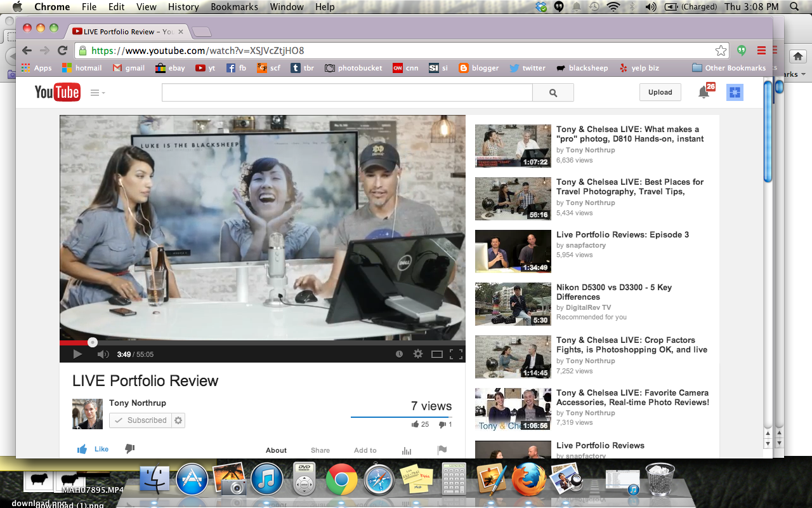Toggle the Subscribed button
The width and height of the screenshot is (812, 508).
(141, 420)
